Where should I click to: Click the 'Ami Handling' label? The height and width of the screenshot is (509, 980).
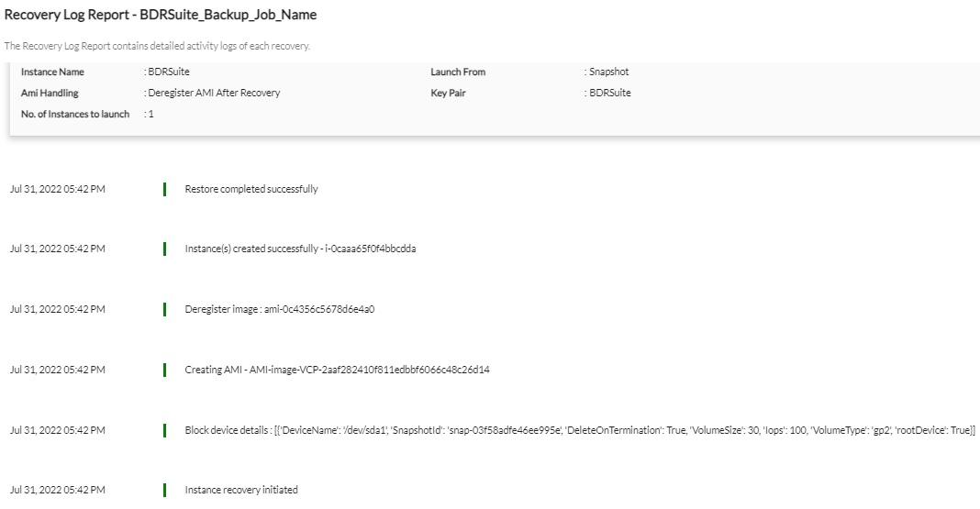(x=50, y=93)
